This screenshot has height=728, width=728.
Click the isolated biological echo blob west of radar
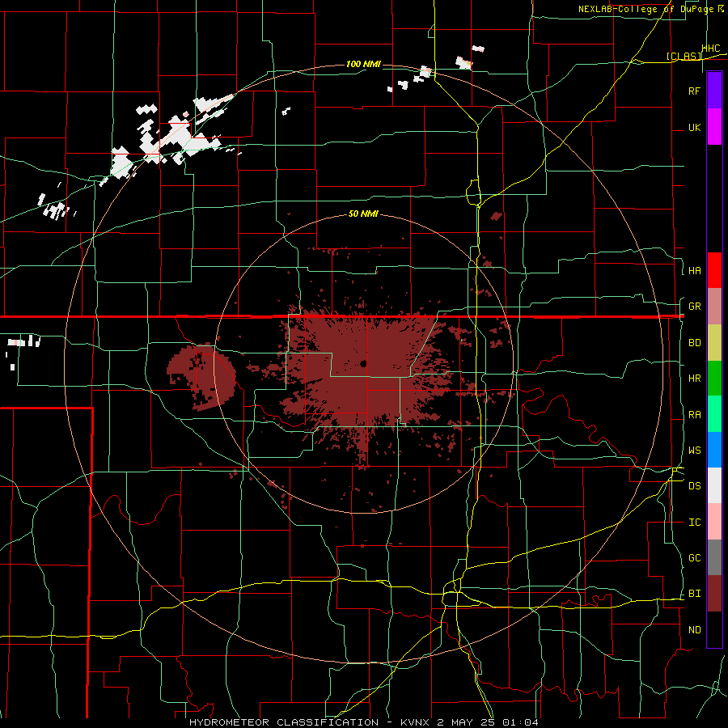[201, 378]
